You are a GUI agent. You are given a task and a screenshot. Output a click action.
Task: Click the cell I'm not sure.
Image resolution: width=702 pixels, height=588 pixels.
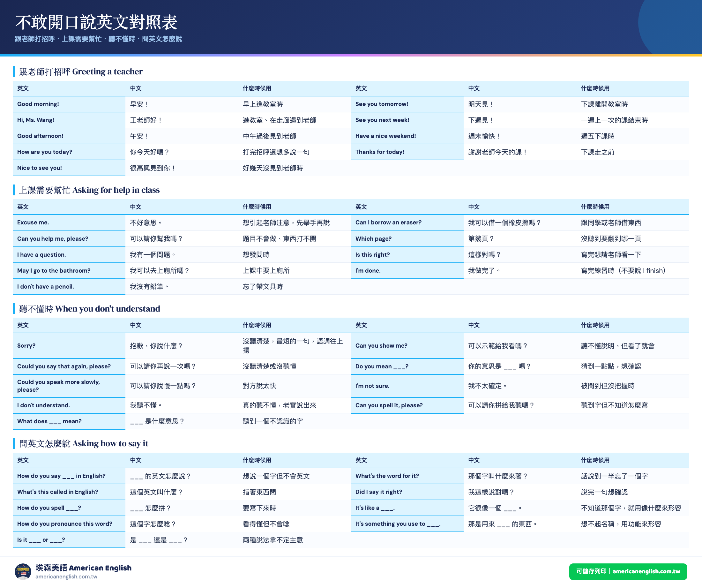click(407, 386)
